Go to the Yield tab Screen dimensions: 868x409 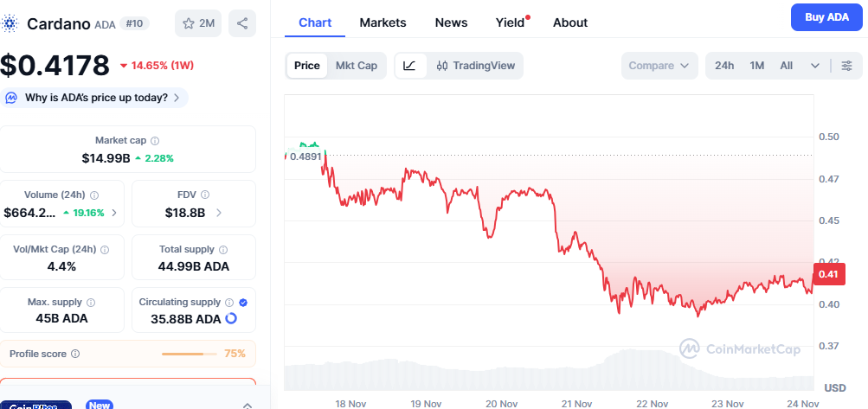pos(511,22)
